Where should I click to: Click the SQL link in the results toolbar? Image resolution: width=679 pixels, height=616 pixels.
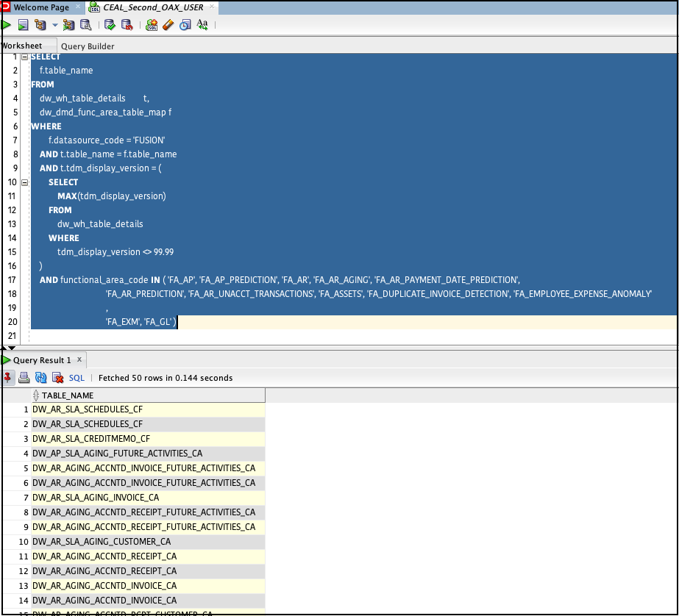(x=77, y=377)
